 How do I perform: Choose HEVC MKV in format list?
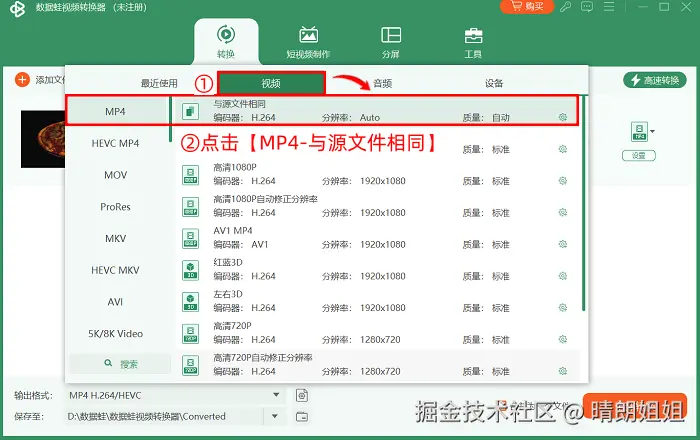coord(115,270)
